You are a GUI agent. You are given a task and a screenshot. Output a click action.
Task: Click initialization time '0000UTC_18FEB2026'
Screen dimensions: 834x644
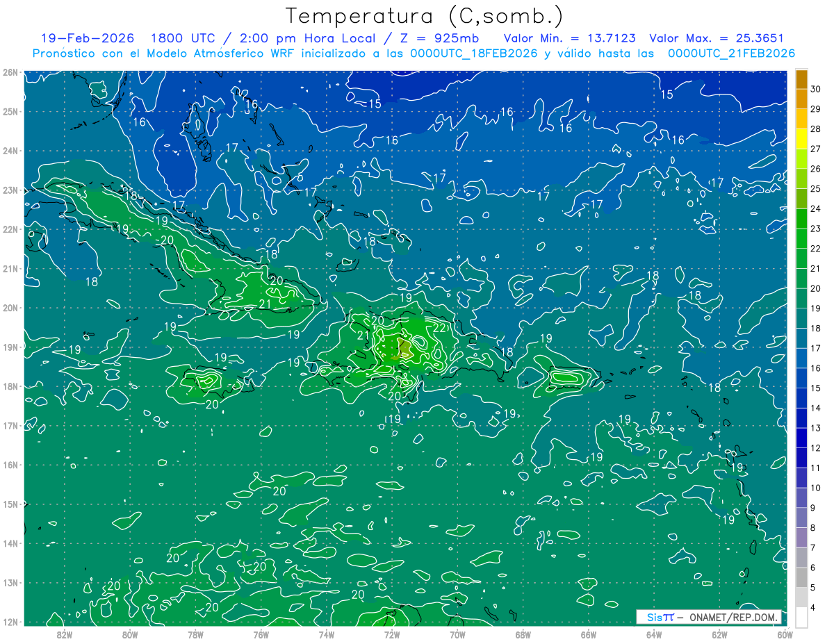(475, 53)
